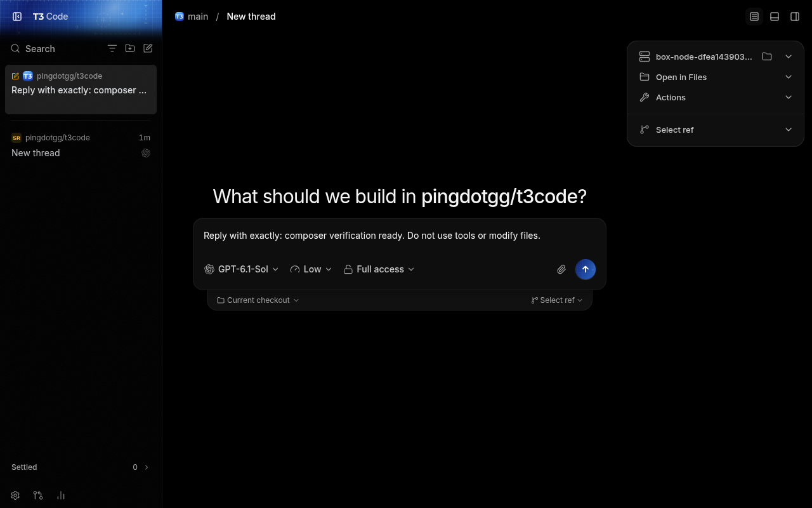Open Select ref below the composer

tap(557, 300)
